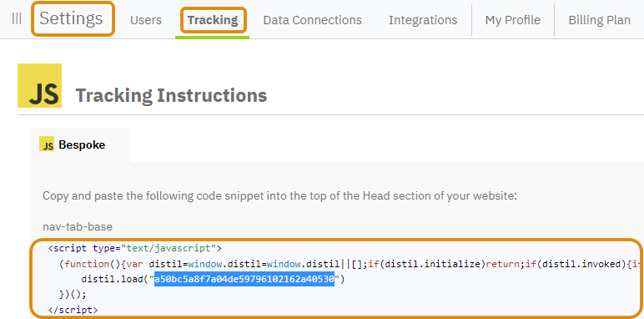This screenshot has height=319, width=644.
Task: Select the Tracking tab
Action: 213,20
